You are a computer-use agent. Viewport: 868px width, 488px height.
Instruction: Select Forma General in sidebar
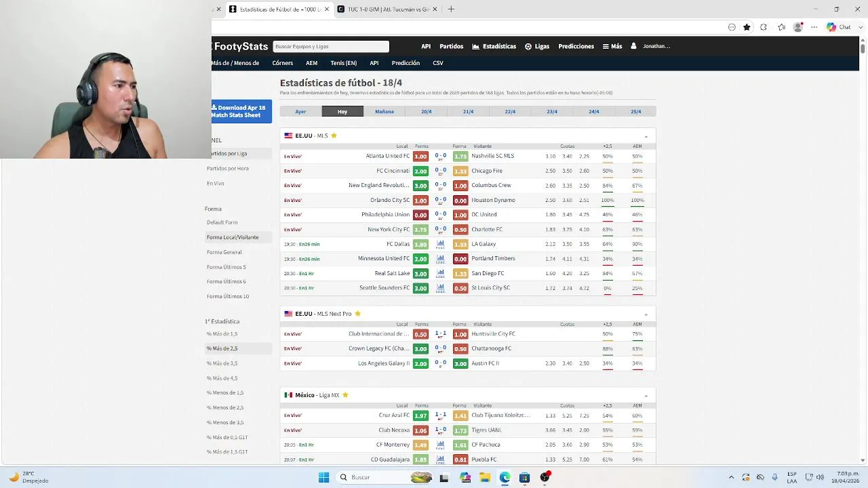[224, 252]
